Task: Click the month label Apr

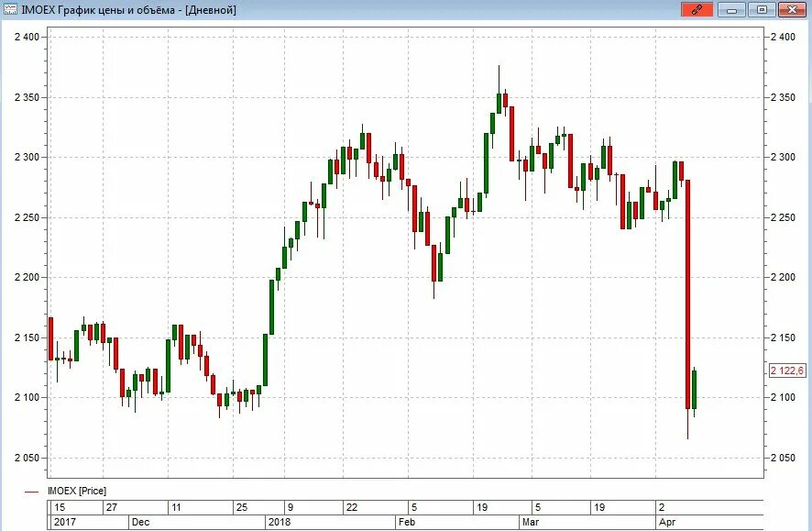Action: (667, 522)
